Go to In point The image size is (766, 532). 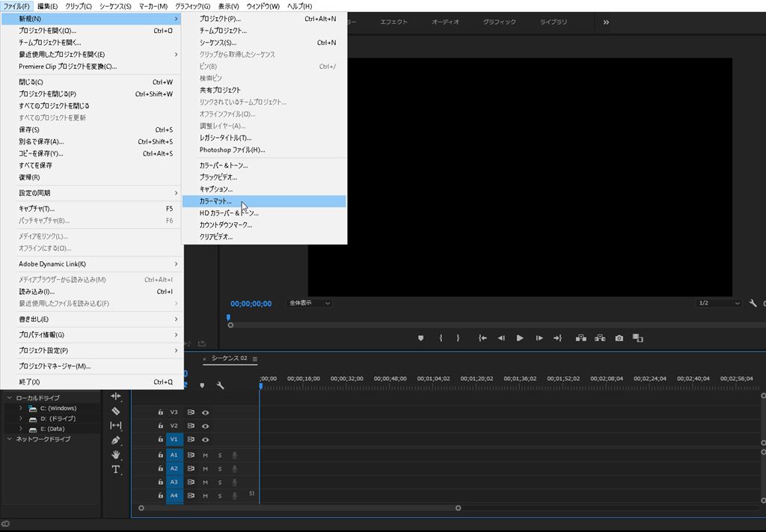482,338
